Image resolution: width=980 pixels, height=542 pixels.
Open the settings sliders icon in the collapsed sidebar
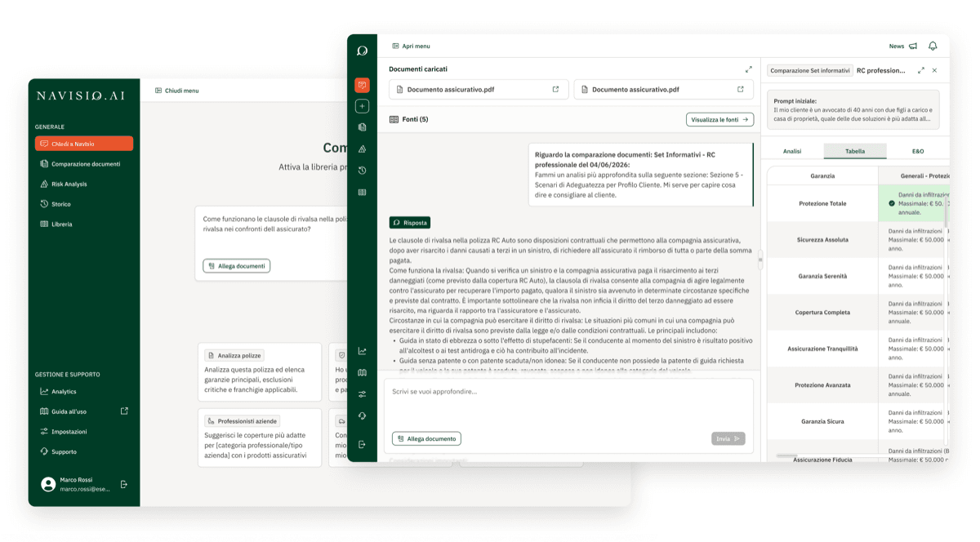click(362, 394)
